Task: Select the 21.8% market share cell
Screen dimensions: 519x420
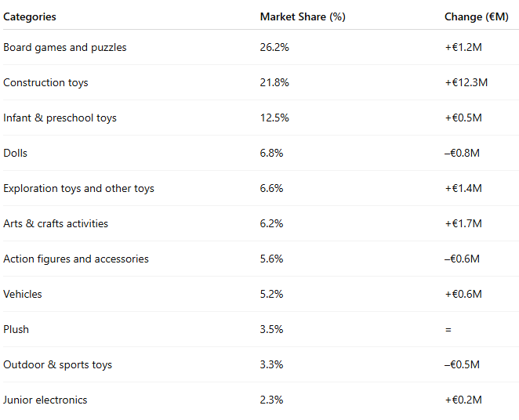Action: tap(274, 82)
